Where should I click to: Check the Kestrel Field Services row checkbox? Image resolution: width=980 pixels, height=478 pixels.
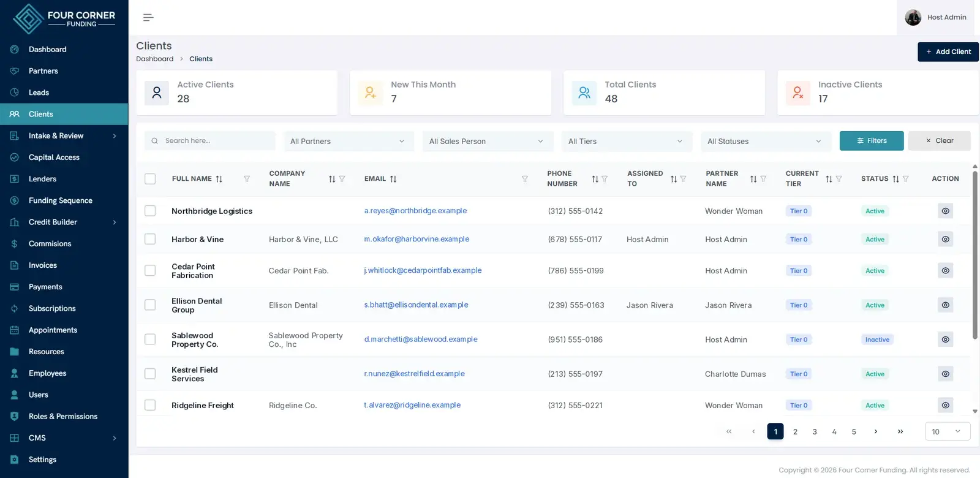[x=150, y=374]
